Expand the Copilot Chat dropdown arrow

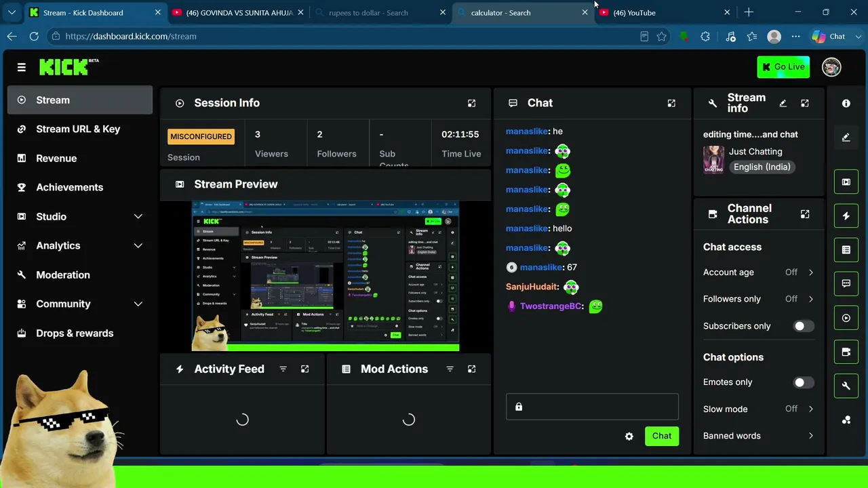[857, 37]
